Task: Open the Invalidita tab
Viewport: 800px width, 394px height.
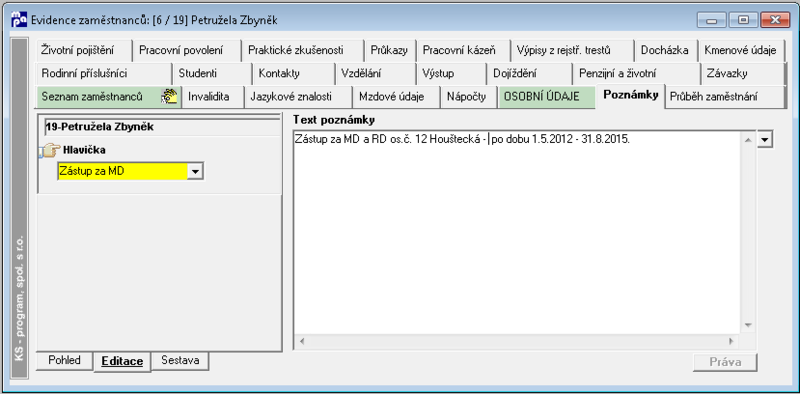Action: pos(213,96)
